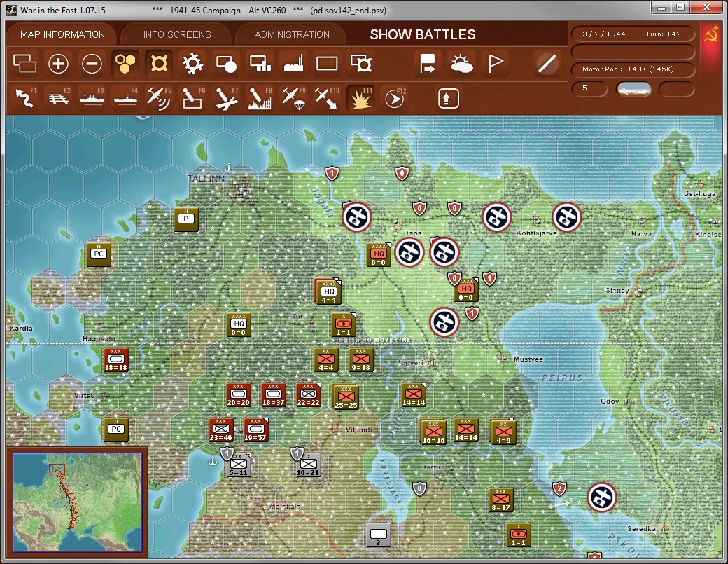Viewport: 728px width, 564px height.
Task: Show the weather map icon
Action: coord(461,64)
